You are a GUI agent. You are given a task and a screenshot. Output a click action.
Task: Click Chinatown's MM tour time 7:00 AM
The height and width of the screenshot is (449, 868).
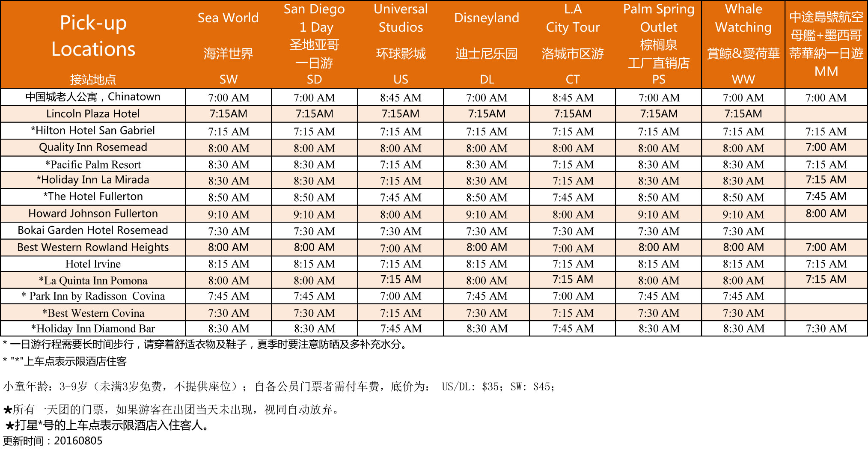click(826, 98)
